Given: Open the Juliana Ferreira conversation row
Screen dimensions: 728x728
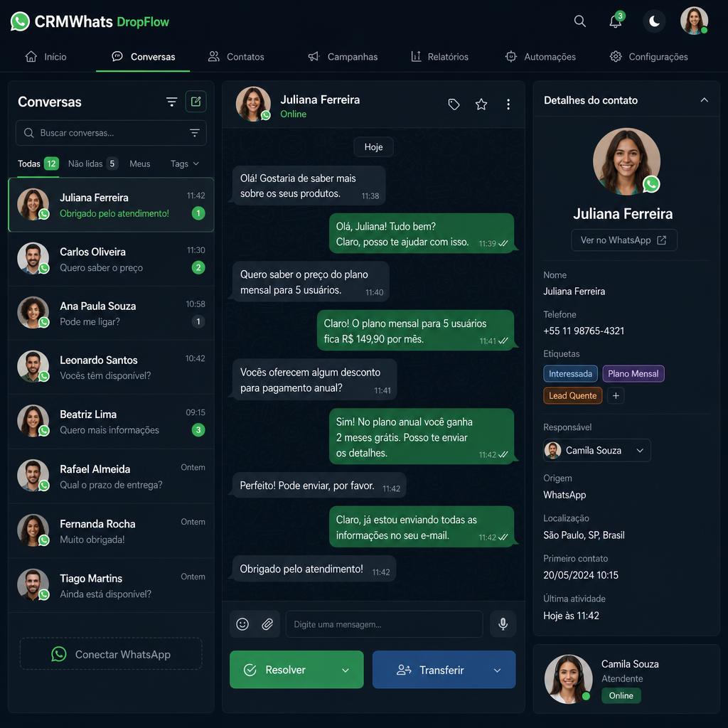Looking at the screenshot, I should [111, 205].
